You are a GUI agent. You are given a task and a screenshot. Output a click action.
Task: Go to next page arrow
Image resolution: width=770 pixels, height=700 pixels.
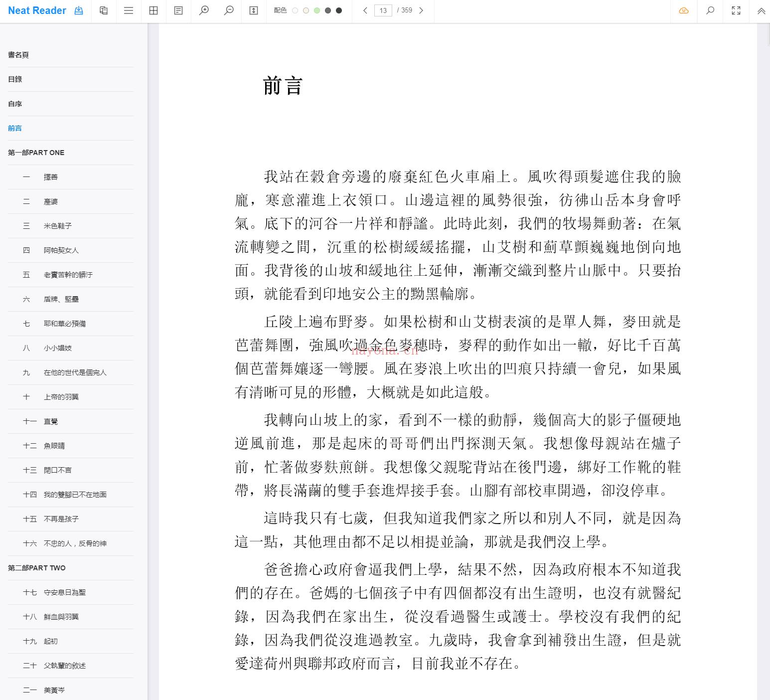click(x=421, y=10)
